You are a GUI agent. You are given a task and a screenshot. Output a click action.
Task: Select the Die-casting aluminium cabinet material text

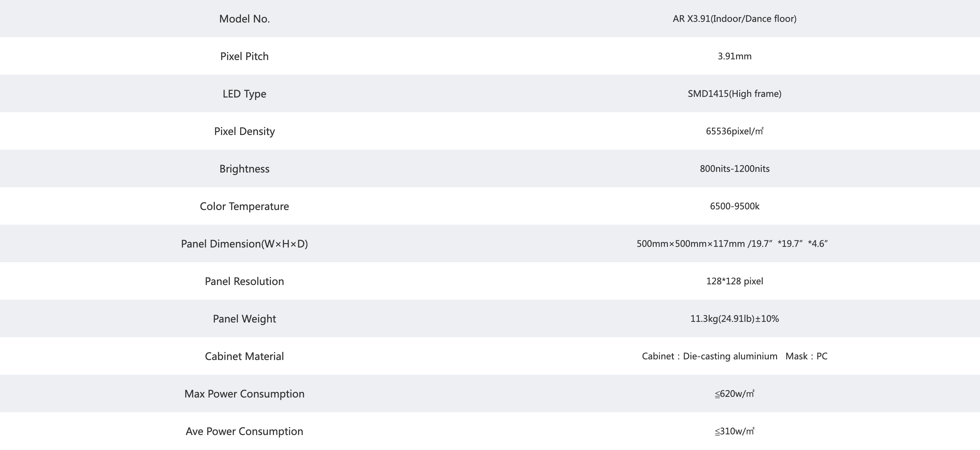click(x=730, y=356)
